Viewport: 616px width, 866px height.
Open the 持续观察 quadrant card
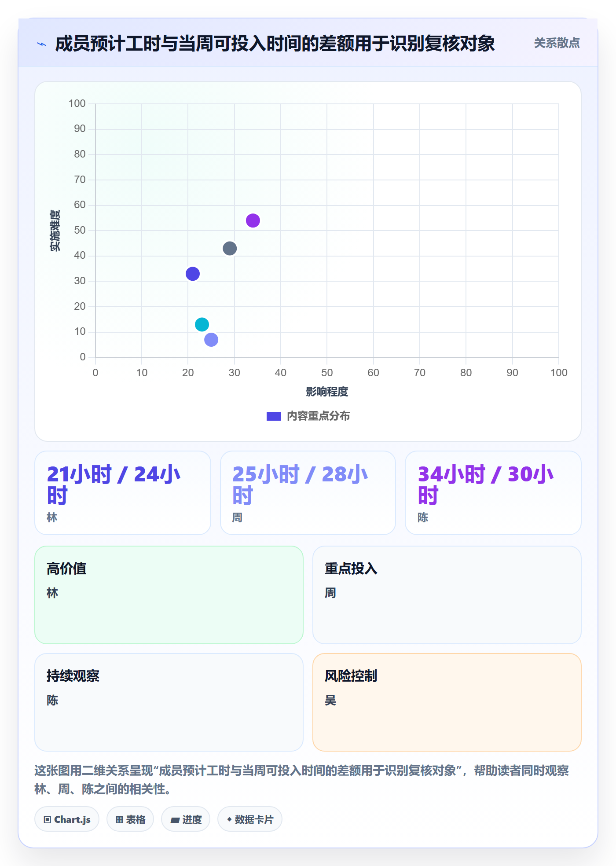tap(169, 702)
